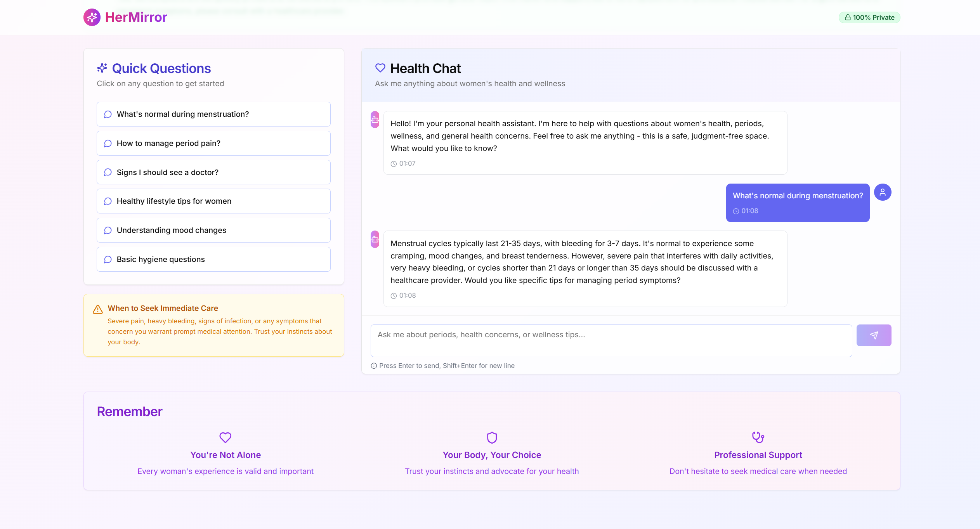The image size is (980, 529).
Task: Pick 'Healthy lifestyle tips for women'
Action: tap(213, 201)
